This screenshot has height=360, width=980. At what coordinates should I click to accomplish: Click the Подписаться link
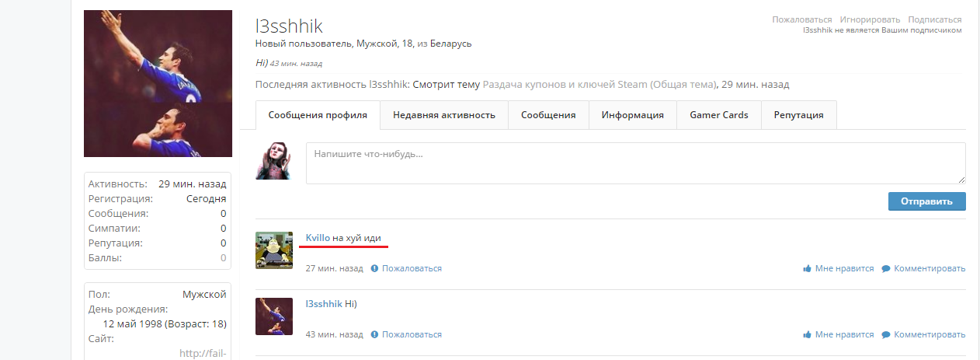(x=935, y=19)
